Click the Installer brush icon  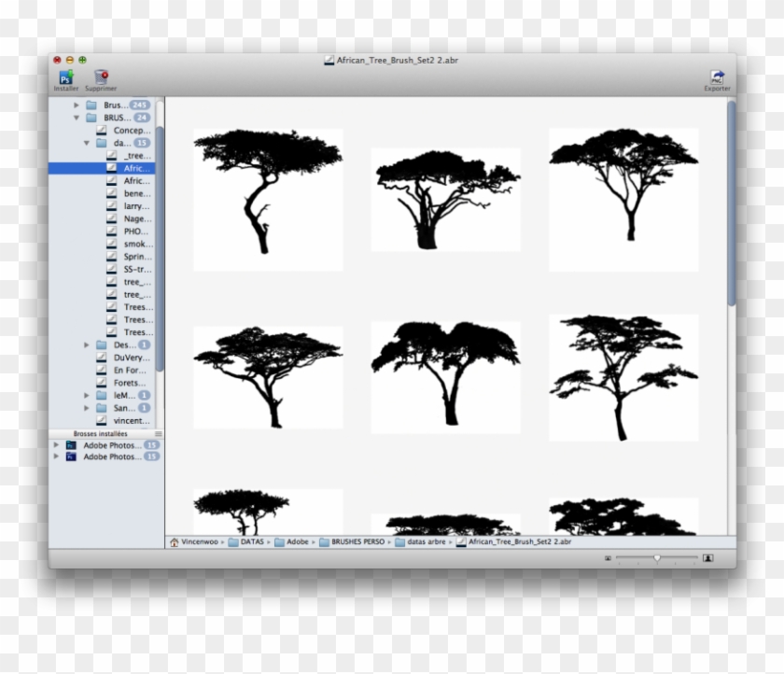point(63,77)
